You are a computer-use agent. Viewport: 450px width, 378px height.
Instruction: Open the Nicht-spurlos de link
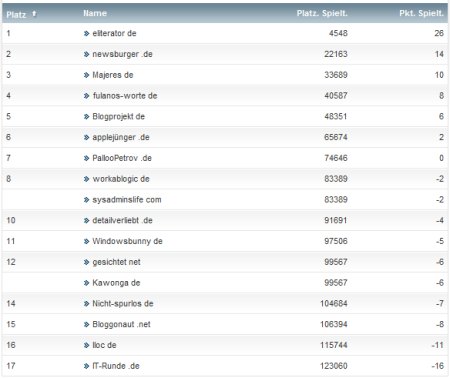(123, 304)
